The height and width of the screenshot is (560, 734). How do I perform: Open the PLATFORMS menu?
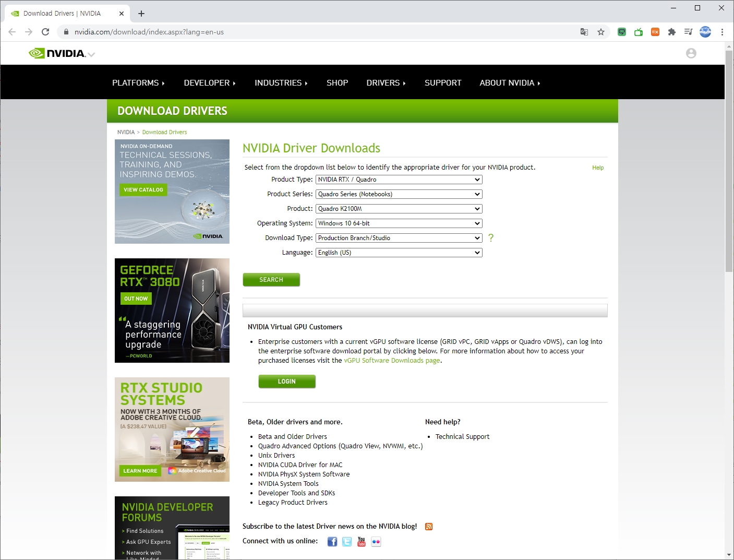[x=138, y=83]
